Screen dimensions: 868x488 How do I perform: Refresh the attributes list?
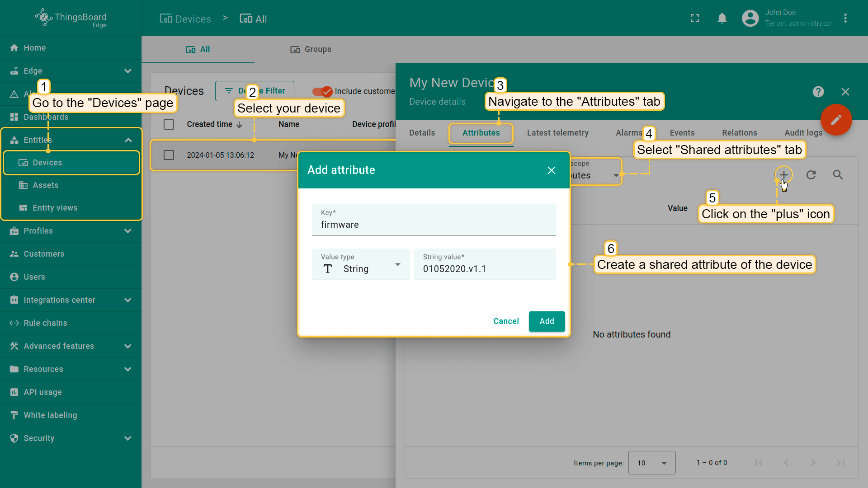pyautogui.click(x=811, y=175)
